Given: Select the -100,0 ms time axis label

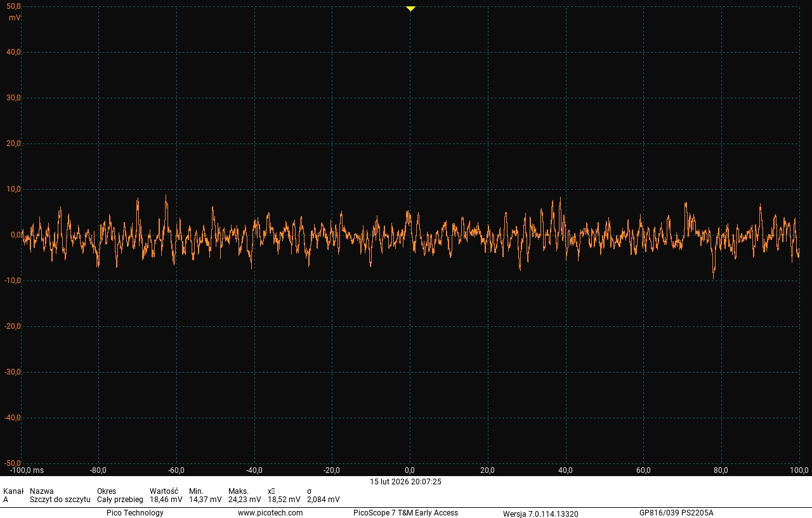Looking at the screenshot, I should pyautogui.click(x=27, y=470).
